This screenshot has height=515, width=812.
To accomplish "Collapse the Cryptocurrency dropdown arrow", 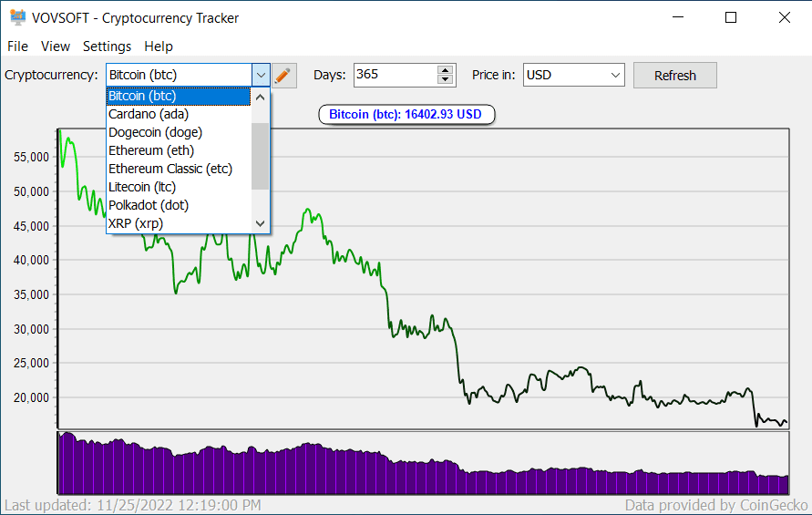I will 261,76.
